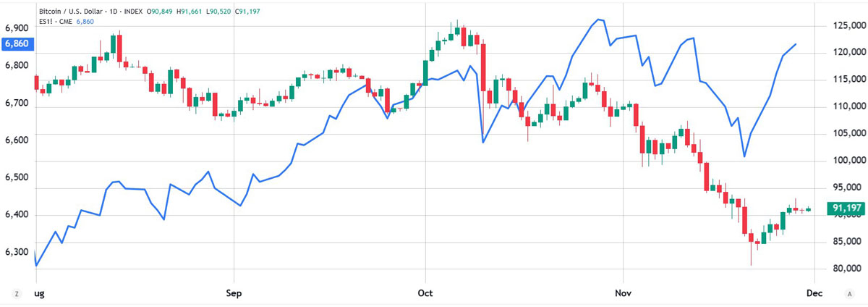Click the Sep label on time axis
This screenshot has width=868, height=307.
[x=234, y=293]
